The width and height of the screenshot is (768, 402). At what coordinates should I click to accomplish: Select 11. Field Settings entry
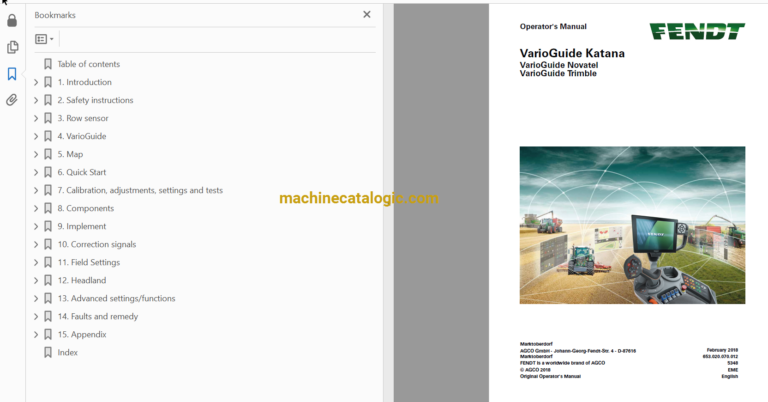coord(89,262)
